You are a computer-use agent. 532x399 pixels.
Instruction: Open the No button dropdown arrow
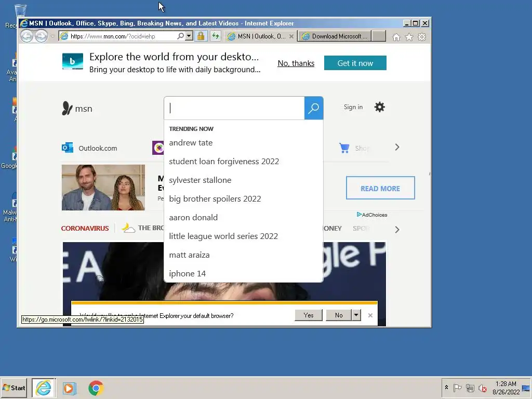coord(356,315)
